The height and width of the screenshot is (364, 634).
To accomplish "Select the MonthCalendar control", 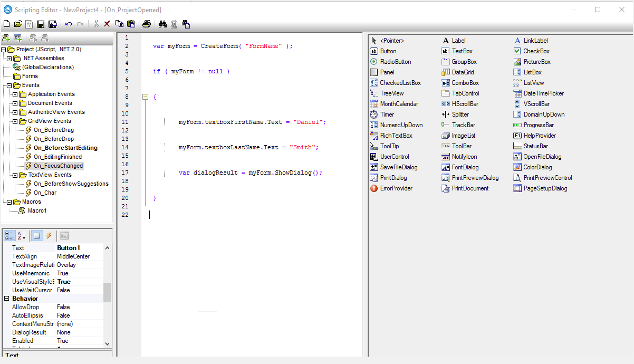I will click(395, 104).
